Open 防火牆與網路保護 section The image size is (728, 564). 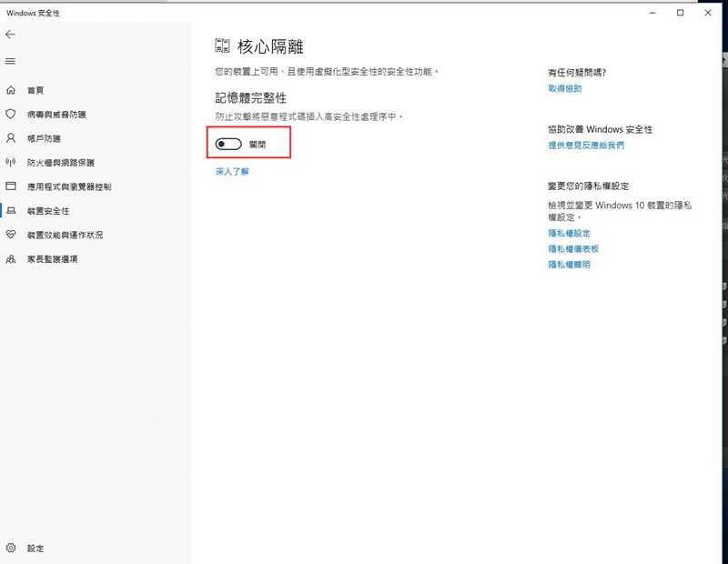tap(61, 163)
